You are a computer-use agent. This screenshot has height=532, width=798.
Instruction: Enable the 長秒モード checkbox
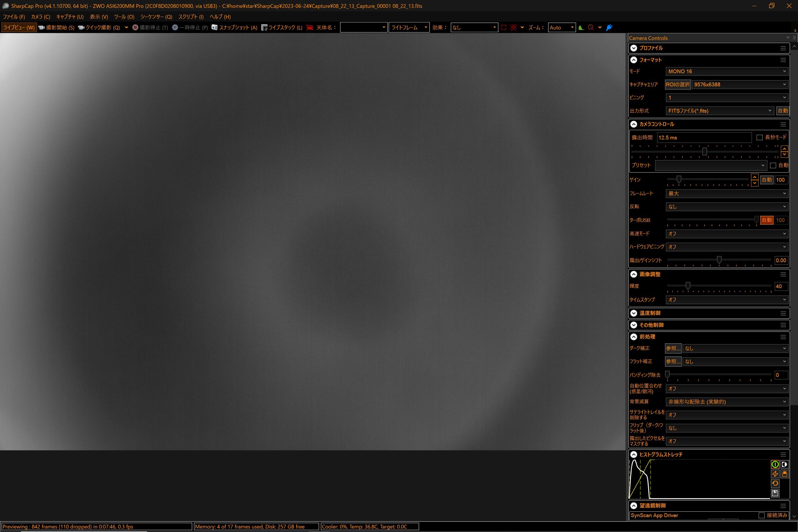(x=760, y=137)
